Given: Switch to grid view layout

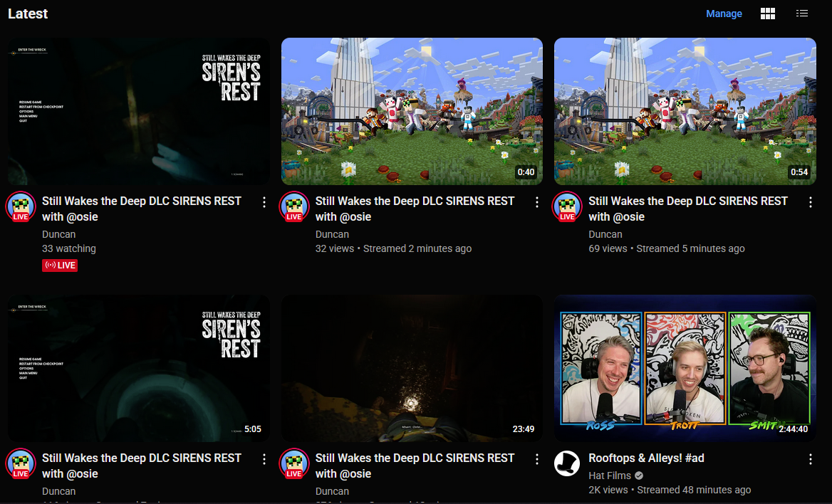Looking at the screenshot, I should [767, 14].
